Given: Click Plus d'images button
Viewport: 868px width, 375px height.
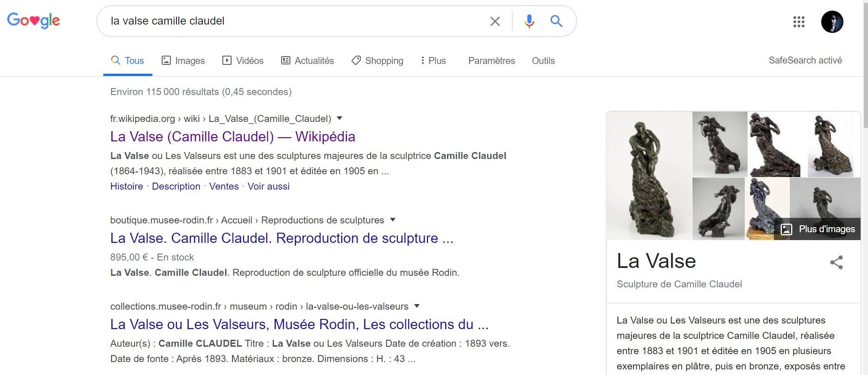Looking at the screenshot, I should click(818, 229).
